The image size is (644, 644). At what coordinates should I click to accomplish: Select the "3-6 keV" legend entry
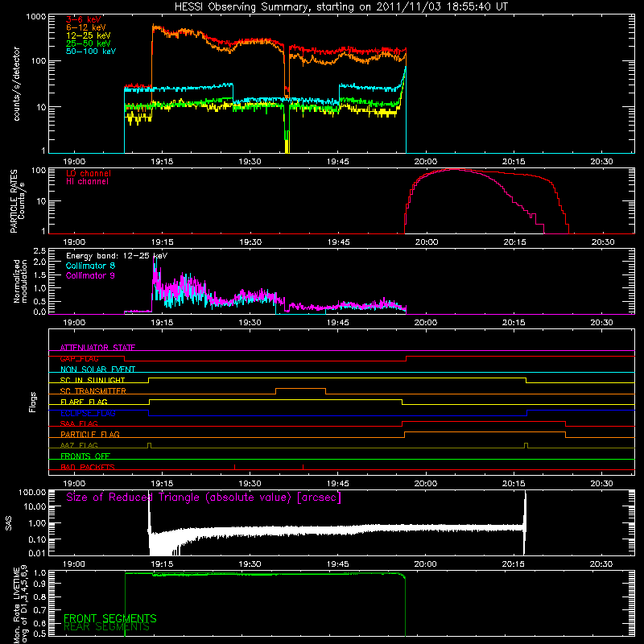[84, 19]
